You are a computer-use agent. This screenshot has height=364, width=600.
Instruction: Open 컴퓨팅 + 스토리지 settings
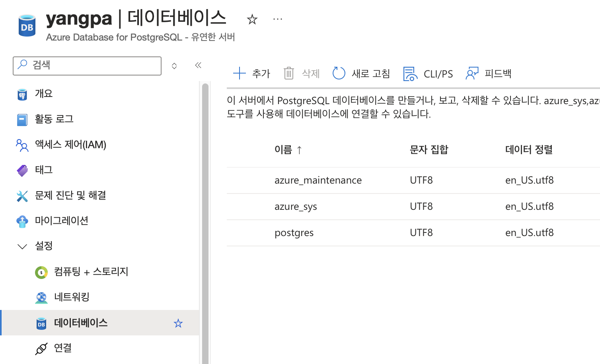click(x=91, y=271)
